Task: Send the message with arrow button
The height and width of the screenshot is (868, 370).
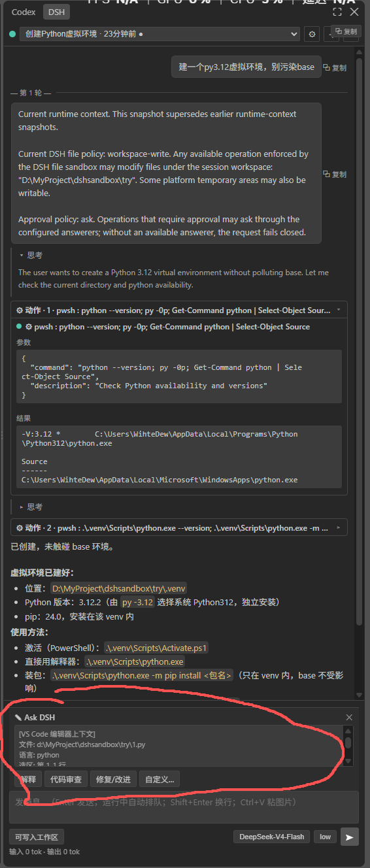Action: 350,837
